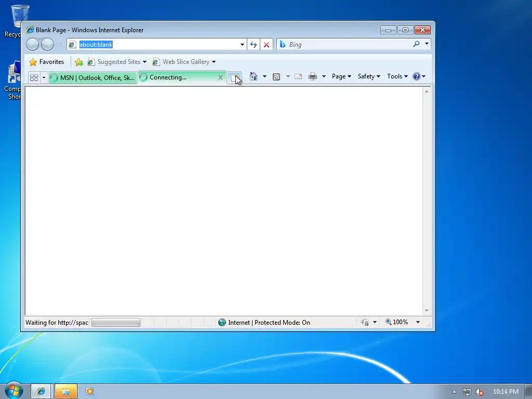Viewport: 532px width, 399px height.
Task: Click the Read Mail icon
Action: [x=298, y=76]
